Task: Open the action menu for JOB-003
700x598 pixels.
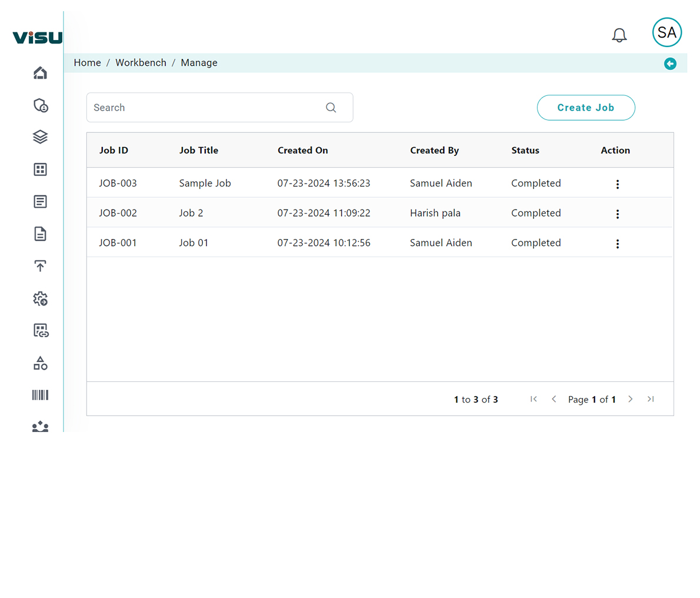Action: (x=617, y=184)
